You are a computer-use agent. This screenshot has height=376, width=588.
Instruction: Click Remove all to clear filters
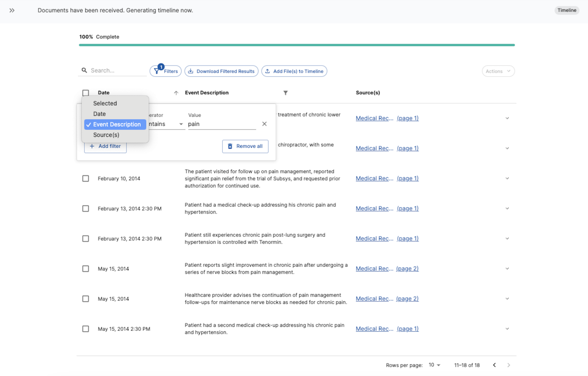tap(245, 146)
